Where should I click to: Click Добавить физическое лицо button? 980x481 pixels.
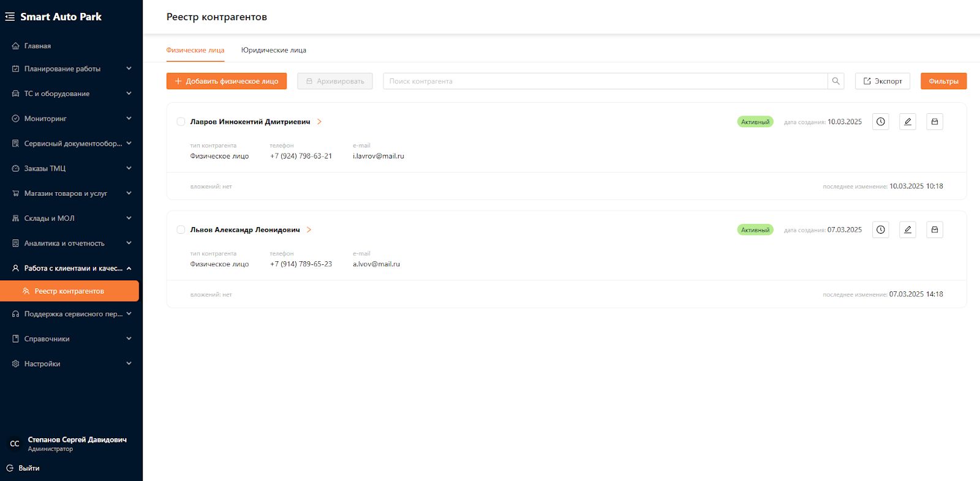point(226,81)
